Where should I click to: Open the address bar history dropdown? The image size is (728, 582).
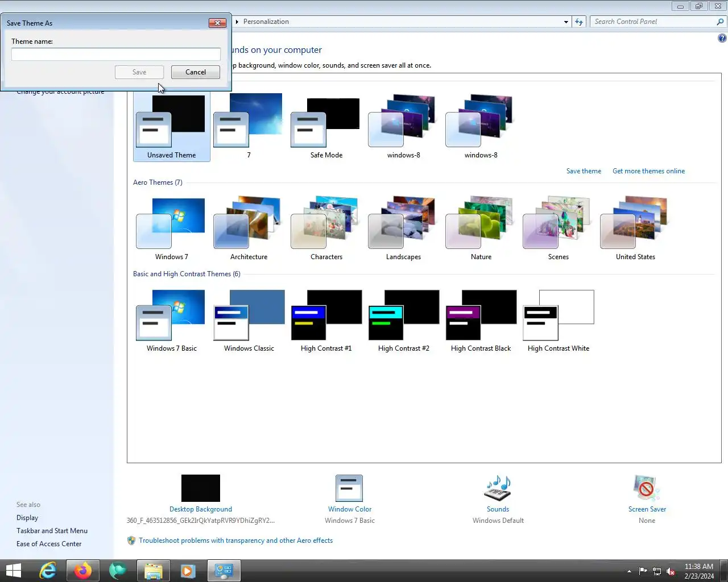tap(566, 22)
